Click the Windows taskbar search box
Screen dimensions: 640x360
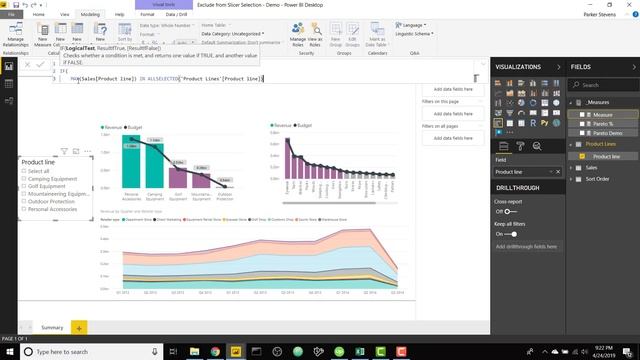click(x=92, y=351)
